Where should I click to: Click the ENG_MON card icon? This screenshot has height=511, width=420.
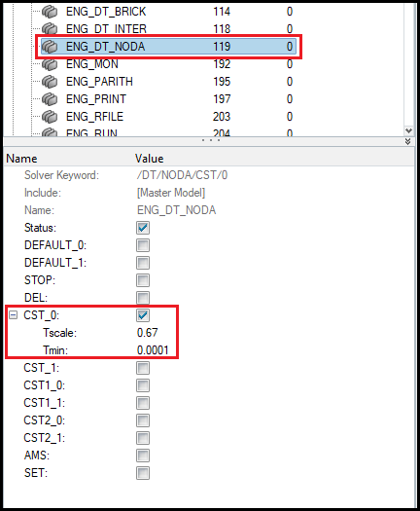pyautogui.click(x=50, y=64)
